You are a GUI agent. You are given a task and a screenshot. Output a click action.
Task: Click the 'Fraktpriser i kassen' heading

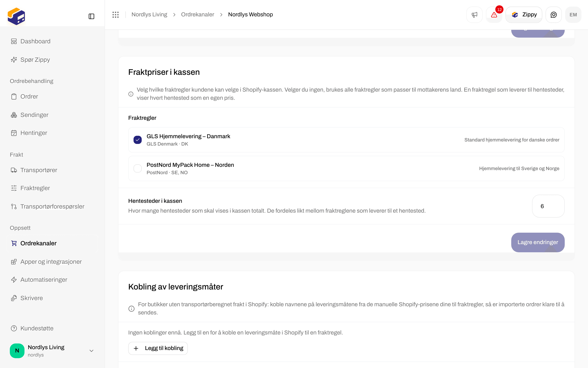(164, 72)
